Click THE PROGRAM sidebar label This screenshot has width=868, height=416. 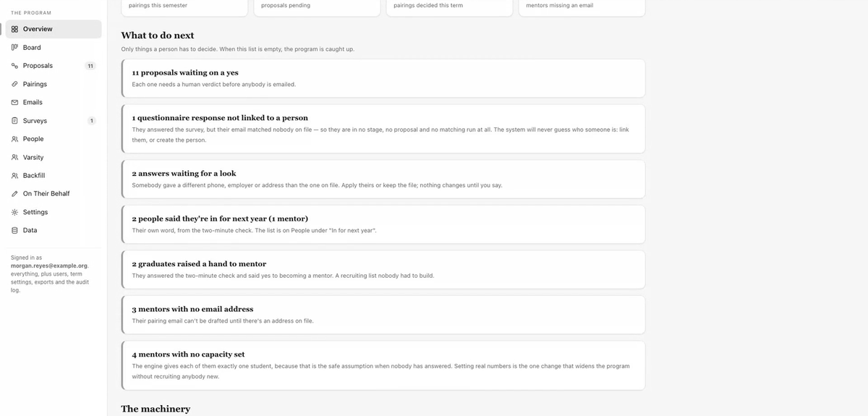31,13
